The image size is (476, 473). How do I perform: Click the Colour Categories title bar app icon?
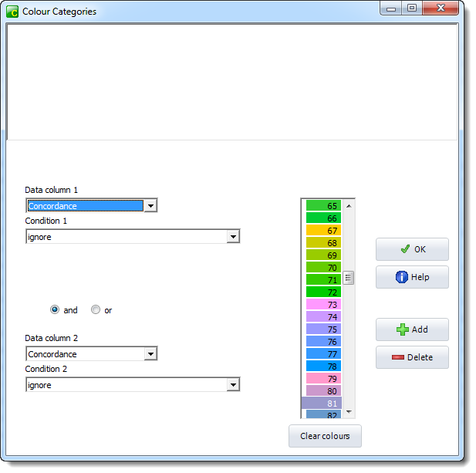12,12
